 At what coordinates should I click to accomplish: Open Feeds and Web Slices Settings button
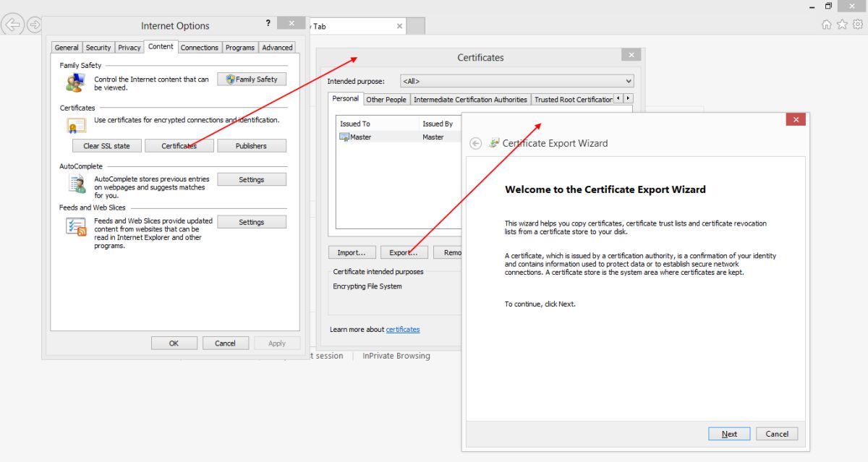click(x=252, y=222)
